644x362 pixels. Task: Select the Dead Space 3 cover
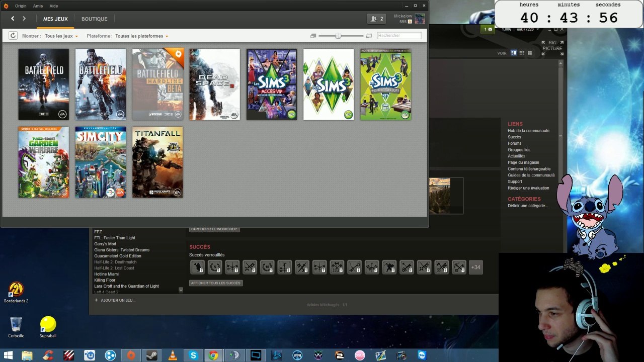[215, 84]
